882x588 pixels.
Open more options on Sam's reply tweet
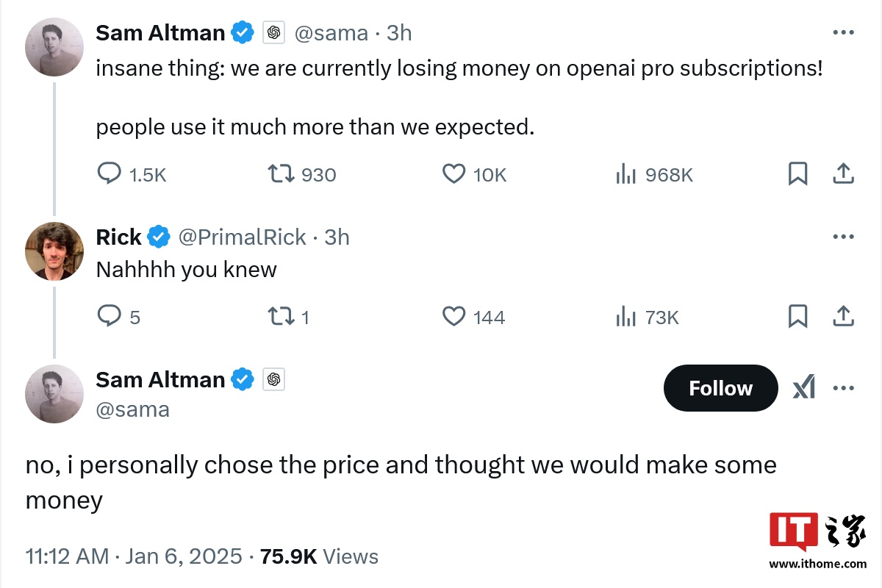pos(843,388)
